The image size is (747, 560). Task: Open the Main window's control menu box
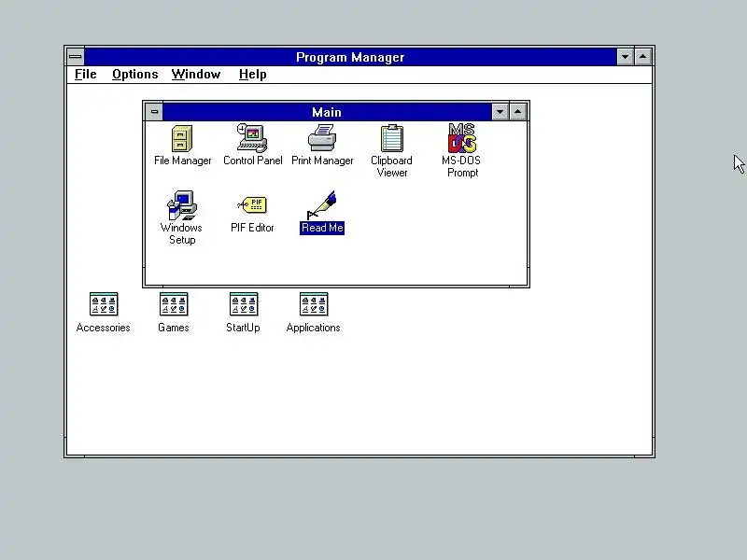point(154,112)
